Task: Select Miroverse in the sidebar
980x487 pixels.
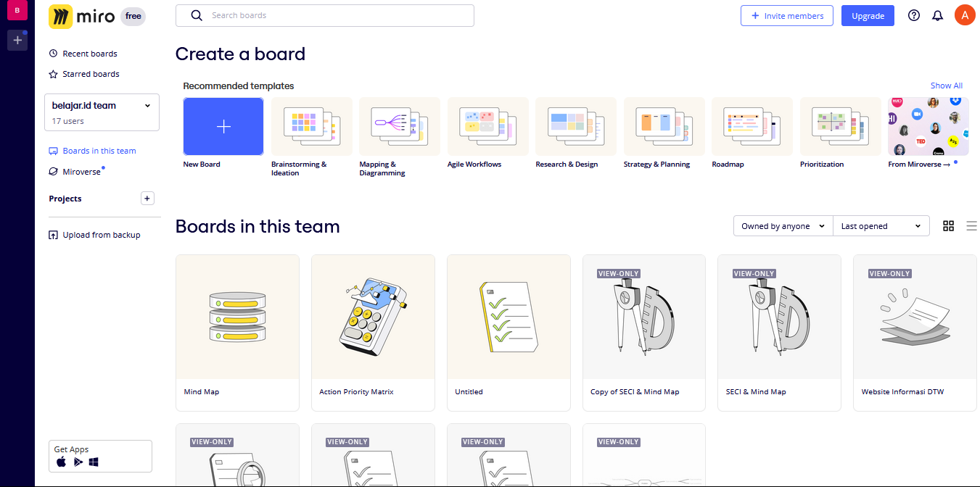Action: pos(80,171)
